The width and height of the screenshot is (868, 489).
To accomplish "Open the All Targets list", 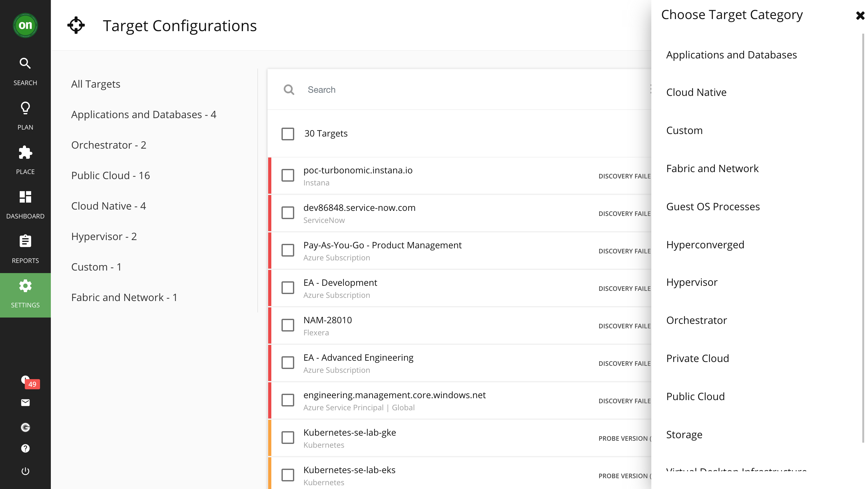I will (x=95, y=84).
